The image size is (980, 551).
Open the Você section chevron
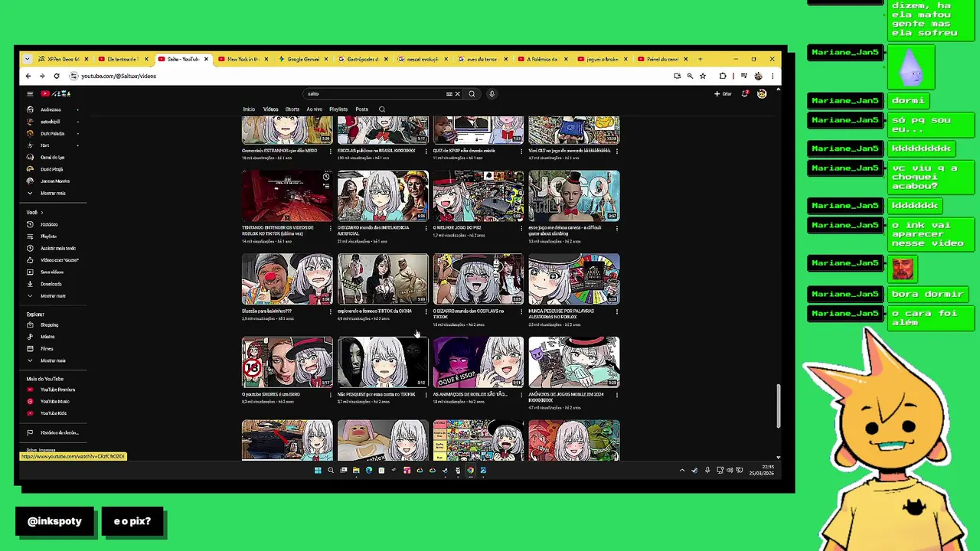point(42,212)
